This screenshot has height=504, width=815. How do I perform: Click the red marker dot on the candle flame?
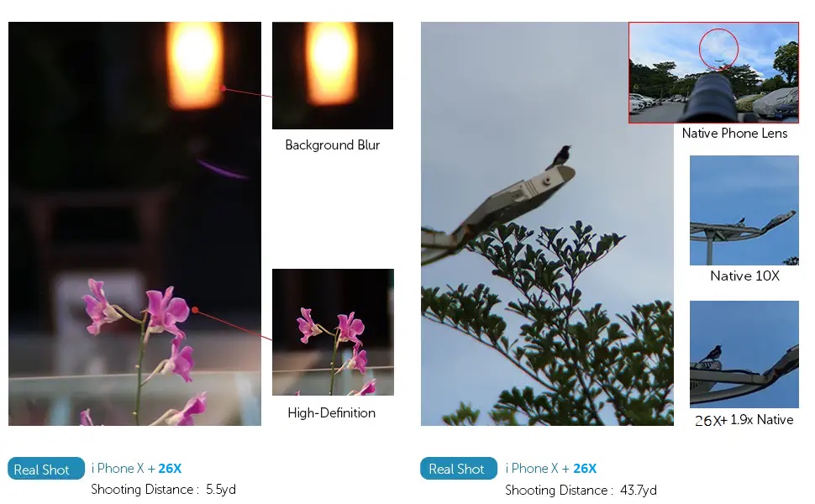pos(223,88)
